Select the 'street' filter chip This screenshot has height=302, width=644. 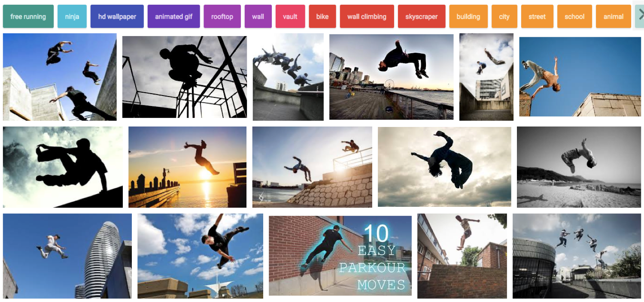coord(538,17)
